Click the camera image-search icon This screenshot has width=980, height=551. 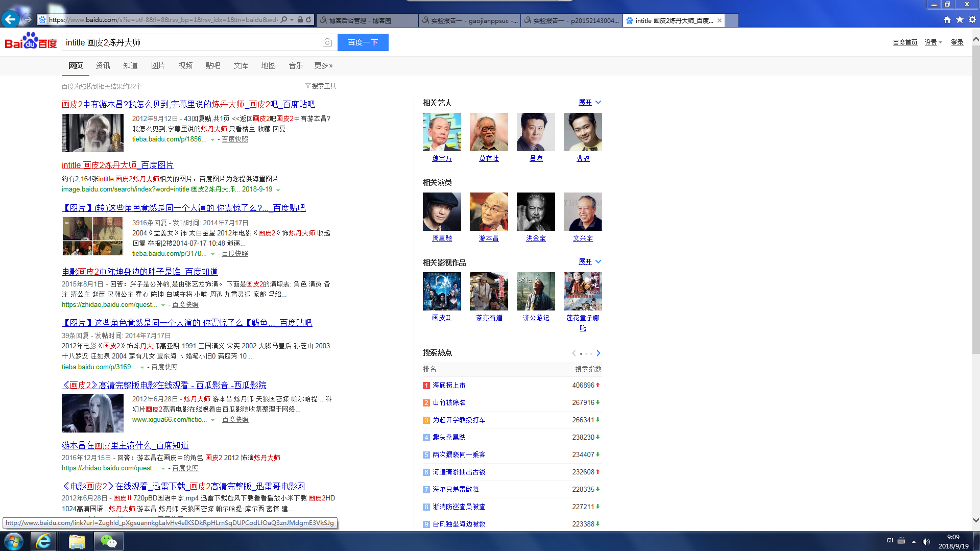pos(327,43)
